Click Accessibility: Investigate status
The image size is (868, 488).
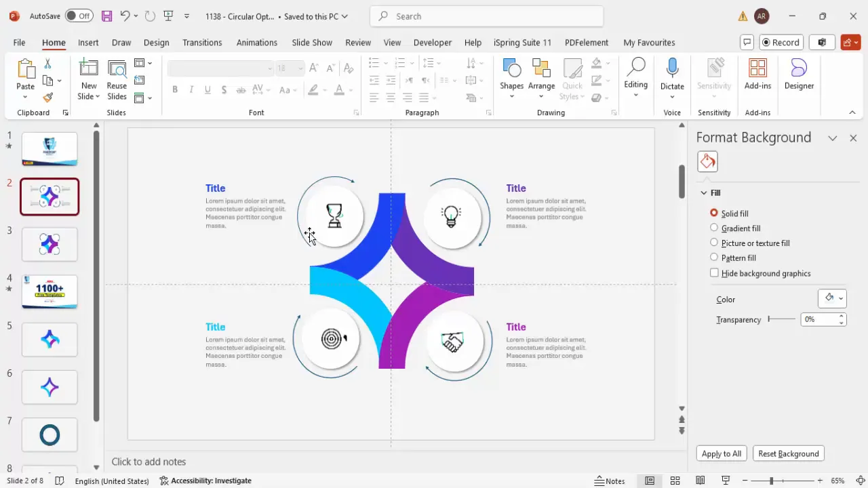click(x=205, y=481)
